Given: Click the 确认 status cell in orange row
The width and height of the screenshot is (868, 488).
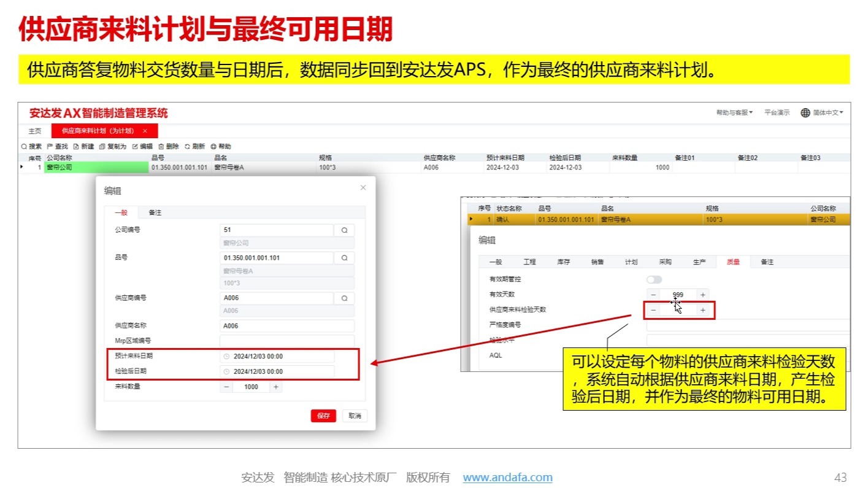Looking at the screenshot, I should (515, 219).
